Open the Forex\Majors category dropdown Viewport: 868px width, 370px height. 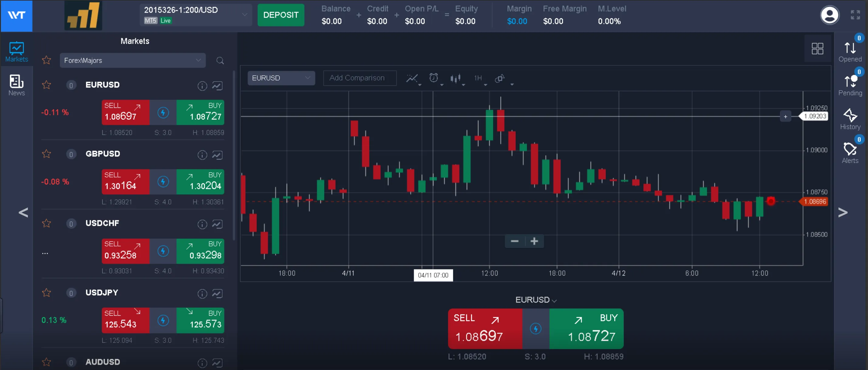tap(132, 60)
